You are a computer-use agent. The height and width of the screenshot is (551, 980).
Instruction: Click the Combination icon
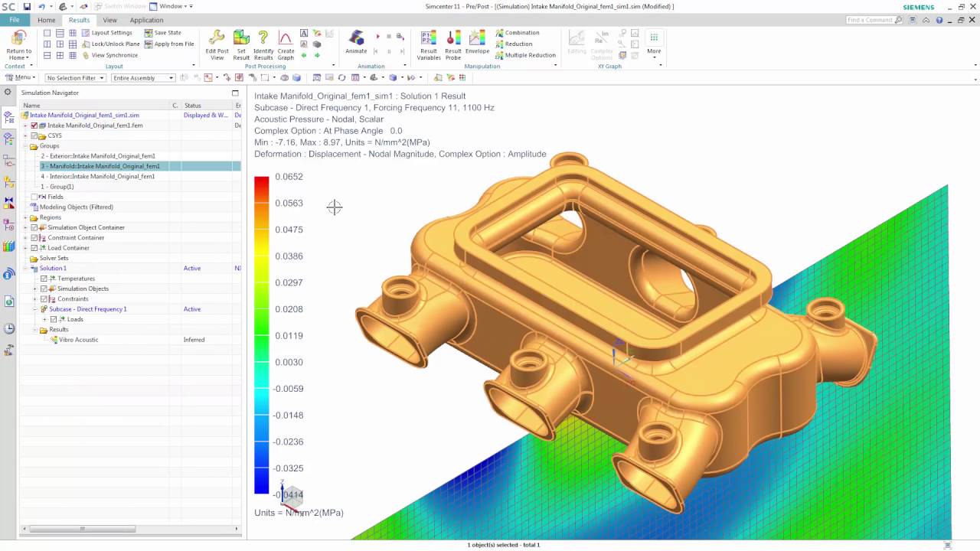[x=499, y=33]
